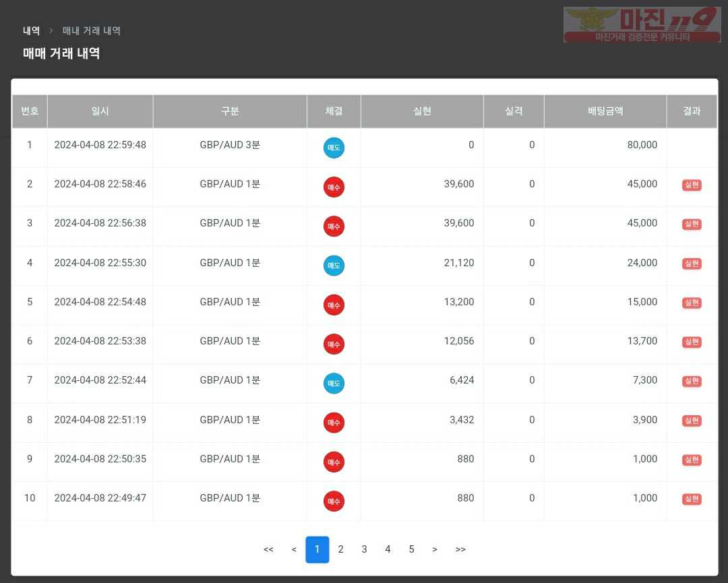Select the date 2024-04-08 22:51:19
728x583 pixels.
[100, 420]
